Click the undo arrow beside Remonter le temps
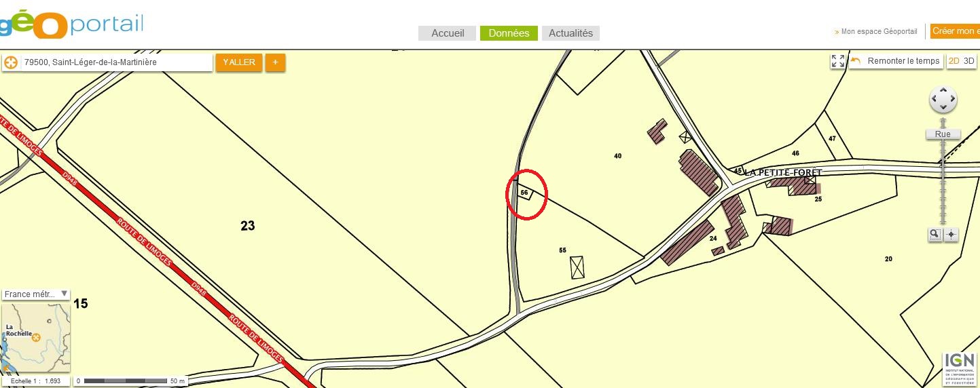 pos(856,61)
